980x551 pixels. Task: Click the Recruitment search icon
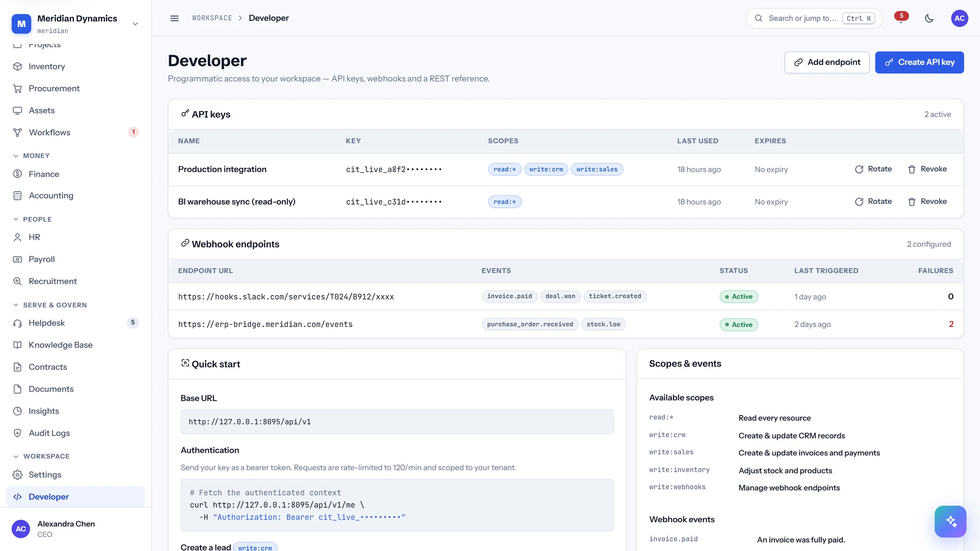pos(17,281)
